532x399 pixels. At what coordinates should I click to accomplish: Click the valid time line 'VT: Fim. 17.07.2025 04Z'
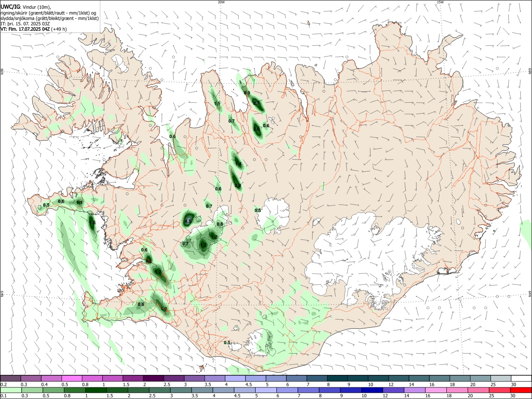pyautogui.click(x=25, y=29)
